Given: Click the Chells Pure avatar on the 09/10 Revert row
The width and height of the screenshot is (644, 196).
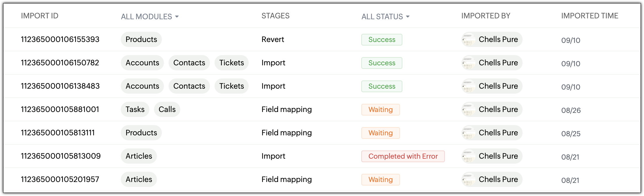Looking at the screenshot, I should tap(469, 39).
